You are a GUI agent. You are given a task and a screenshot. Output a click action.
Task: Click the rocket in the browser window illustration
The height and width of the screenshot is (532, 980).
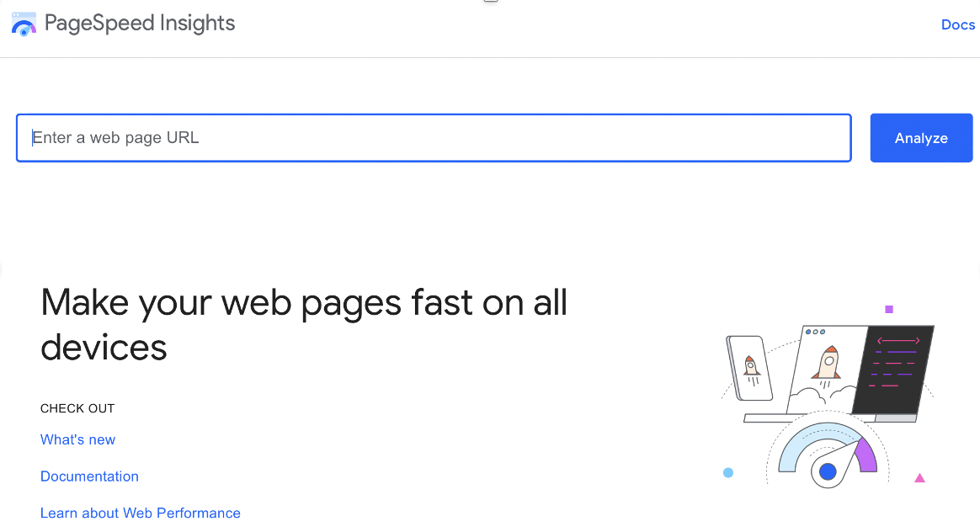(828, 363)
